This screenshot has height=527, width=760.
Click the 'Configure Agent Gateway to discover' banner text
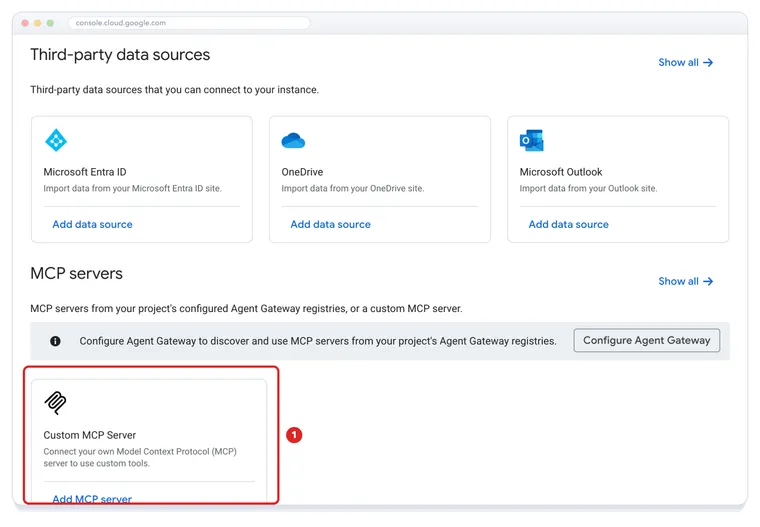[x=318, y=341]
